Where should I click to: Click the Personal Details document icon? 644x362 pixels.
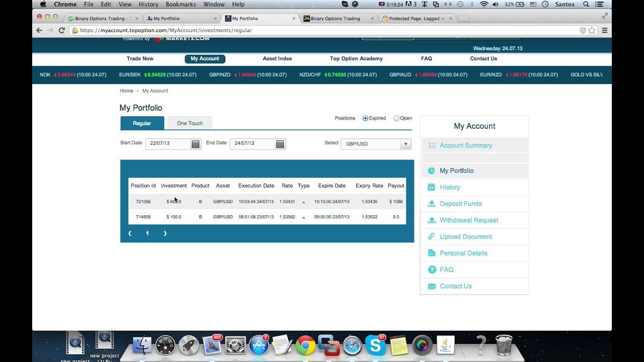(431, 253)
